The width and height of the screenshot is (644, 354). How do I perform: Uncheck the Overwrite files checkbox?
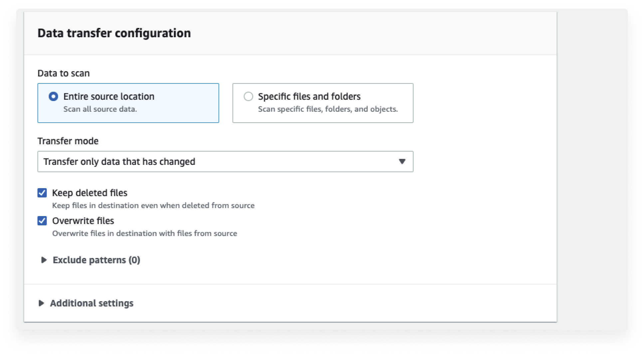tap(42, 221)
